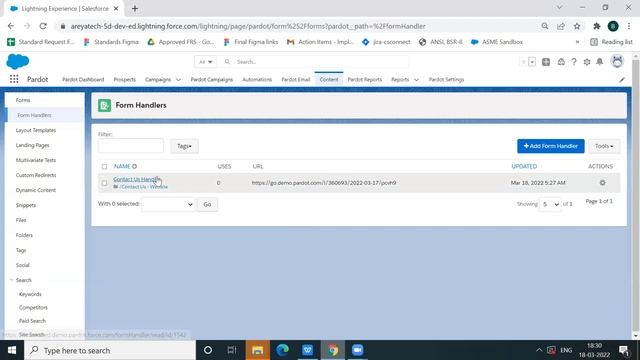Collapse the Search section in sidebar
The width and height of the screenshot is (640, 360).
pyautogui.click(x=11, y=280)
